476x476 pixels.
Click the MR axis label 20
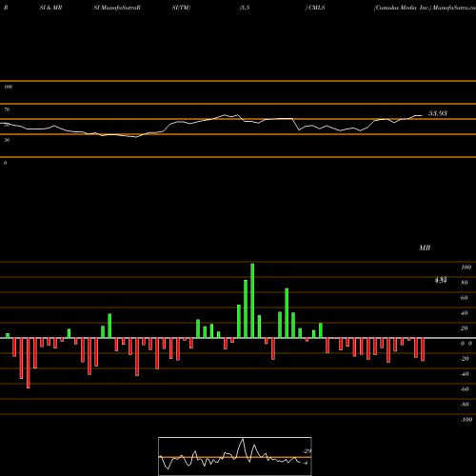point(465,328)
